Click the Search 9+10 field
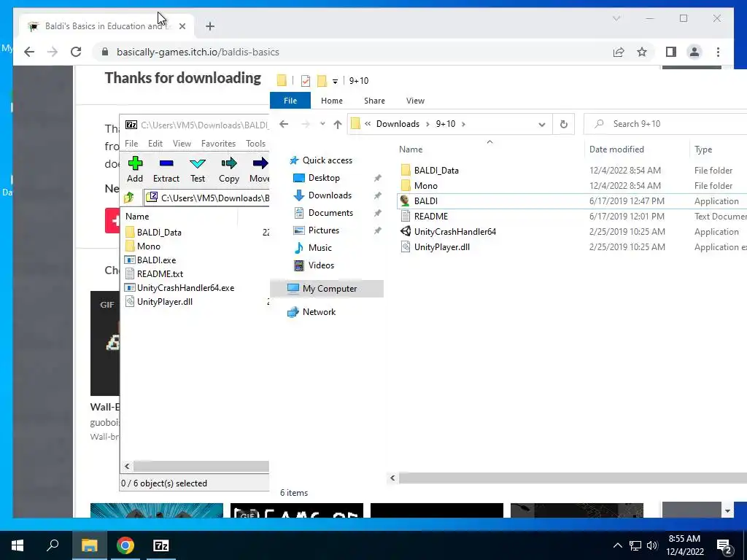This screenshot has width=747, height=560. pos(667,124)
